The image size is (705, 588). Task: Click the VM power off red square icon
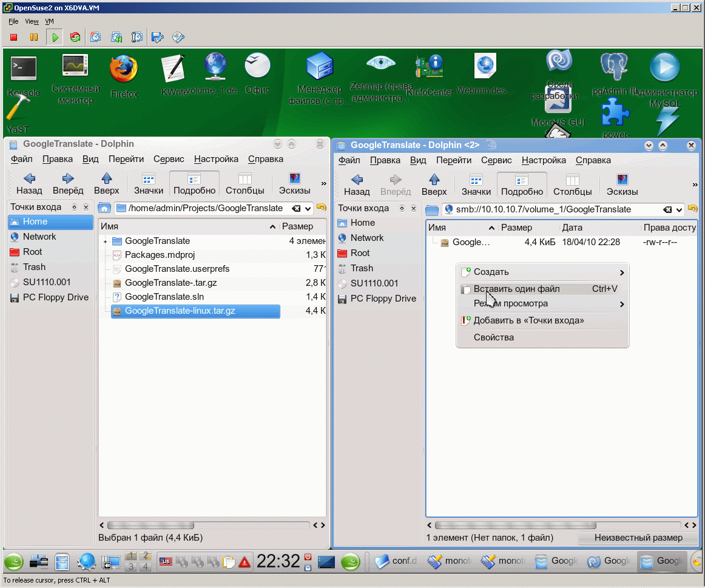click(x=13, y=37)
